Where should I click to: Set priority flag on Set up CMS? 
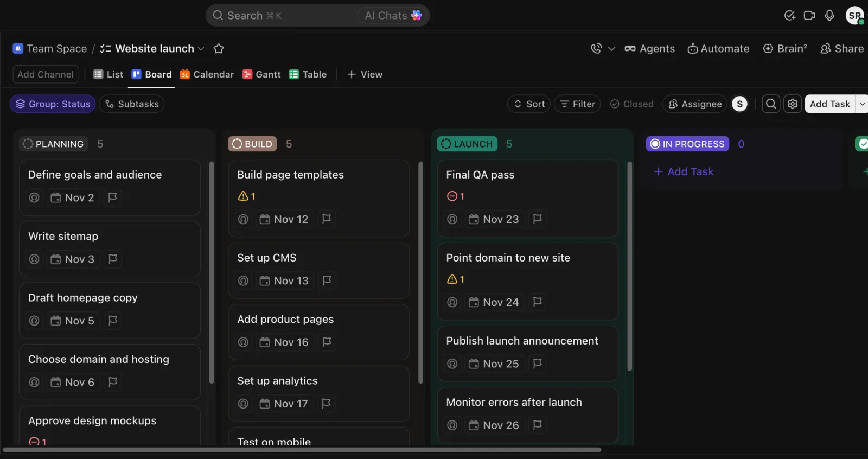(x=327, y=280)
